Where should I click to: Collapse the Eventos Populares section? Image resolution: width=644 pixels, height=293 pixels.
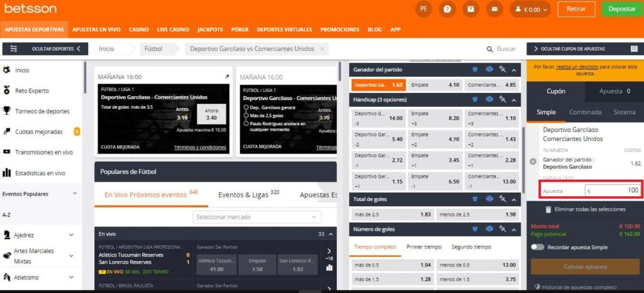pos(74,193)
